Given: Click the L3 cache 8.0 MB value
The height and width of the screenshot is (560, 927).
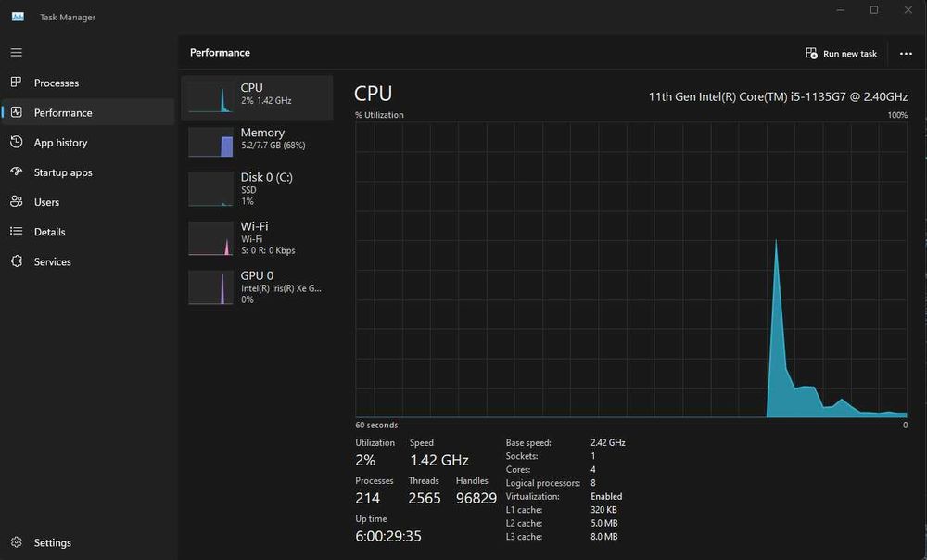Looking at the screenshot, I should pos(604,537).
